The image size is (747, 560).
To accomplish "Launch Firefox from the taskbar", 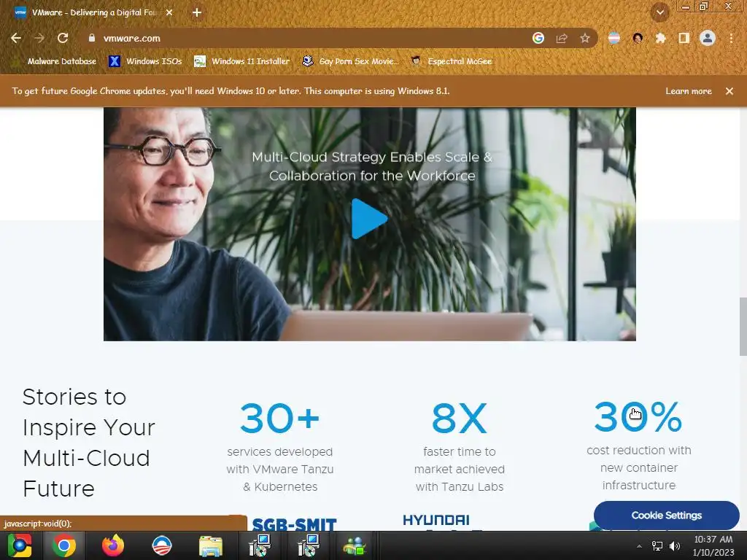I will coord(113,545).
